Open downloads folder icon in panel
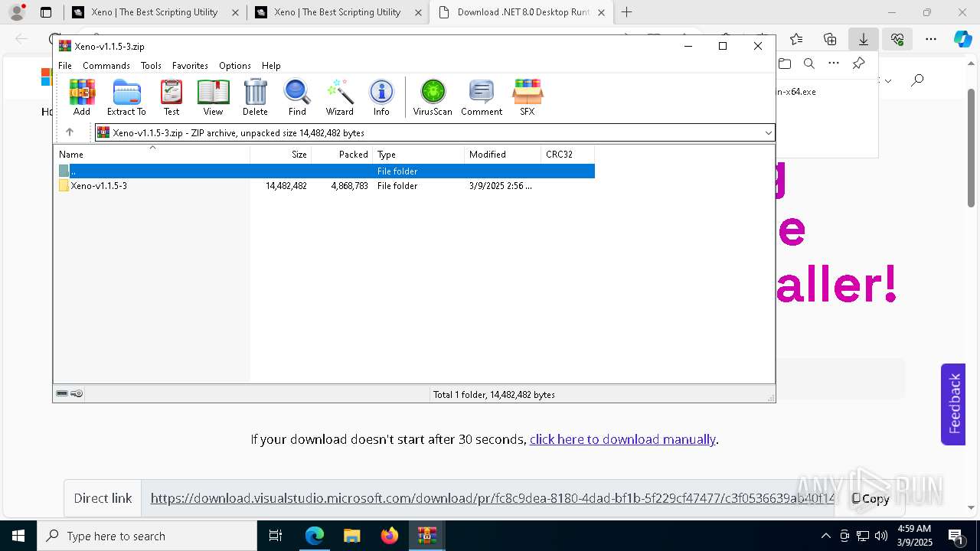 pyautogui.click(x=785, y=64)
